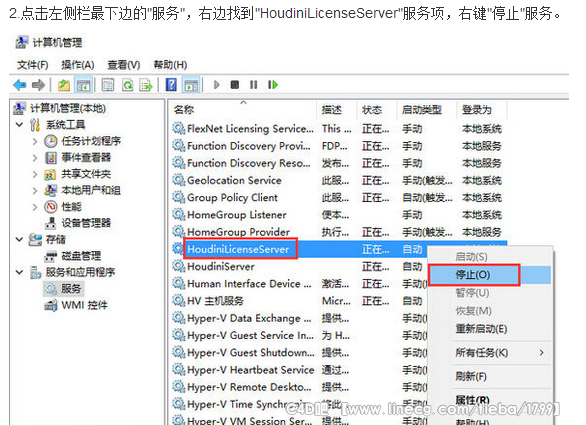Select Human Interface Device service row
The image size is (586, 426).
299,284
